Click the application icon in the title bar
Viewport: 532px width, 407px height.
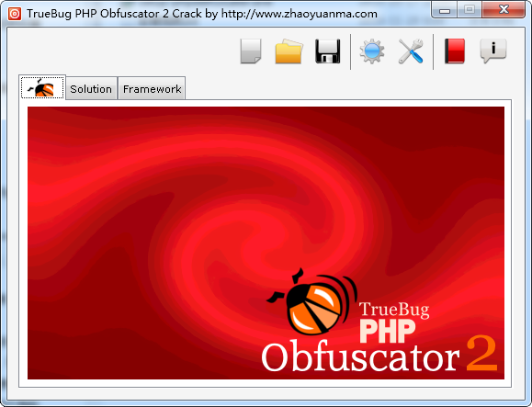[15, 14]
